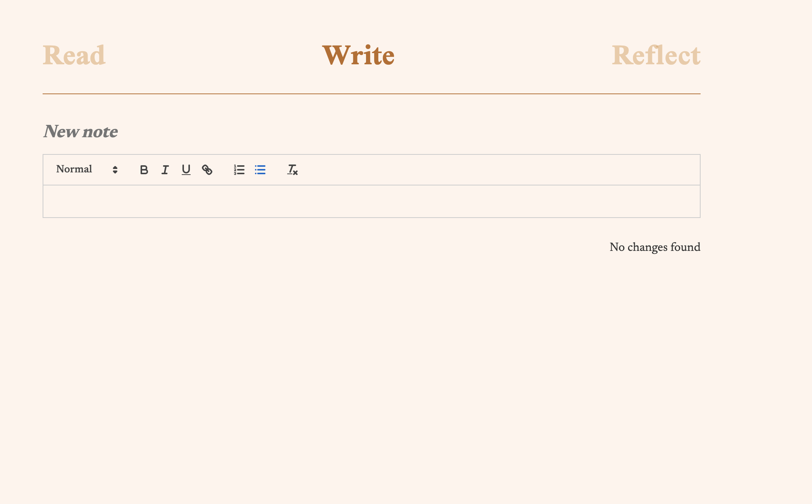This screenshot has width=812, height=504.
Task: Toggle the numbered list
Action: [x=239, y=170]
